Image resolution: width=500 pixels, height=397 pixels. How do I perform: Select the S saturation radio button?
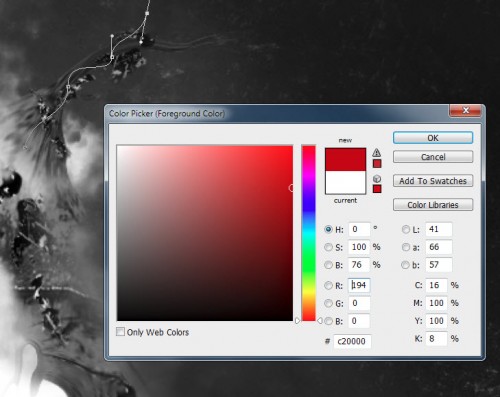coord(328,247)
